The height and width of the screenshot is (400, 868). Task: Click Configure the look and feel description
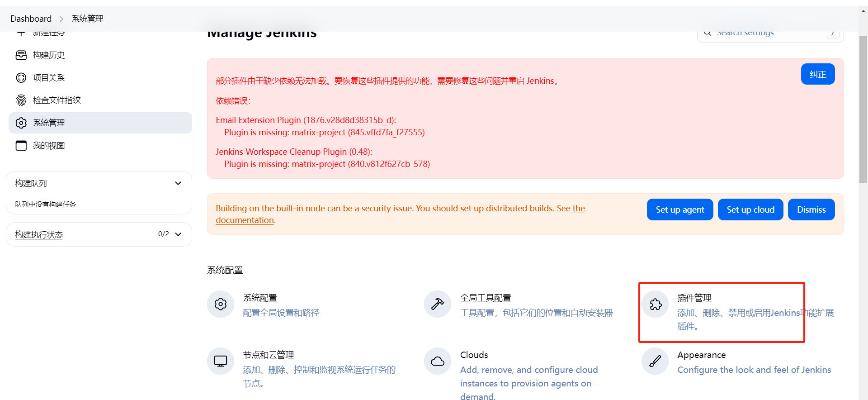754,370
